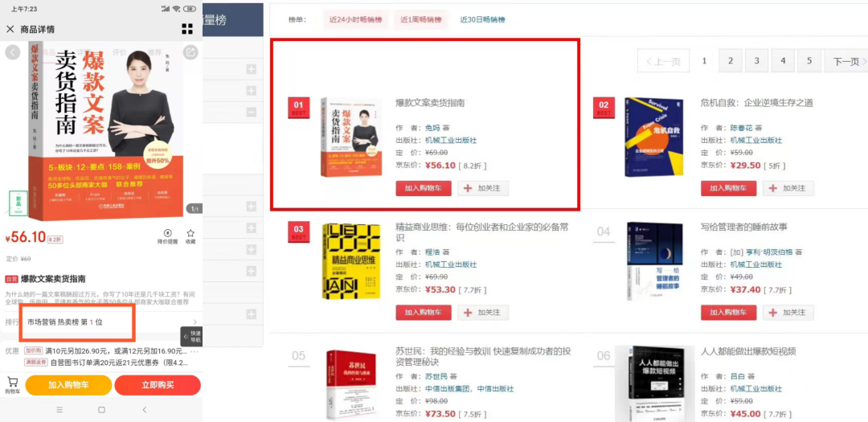
Task: Expand the first plus box in sidebar
Action: point(252,69)
